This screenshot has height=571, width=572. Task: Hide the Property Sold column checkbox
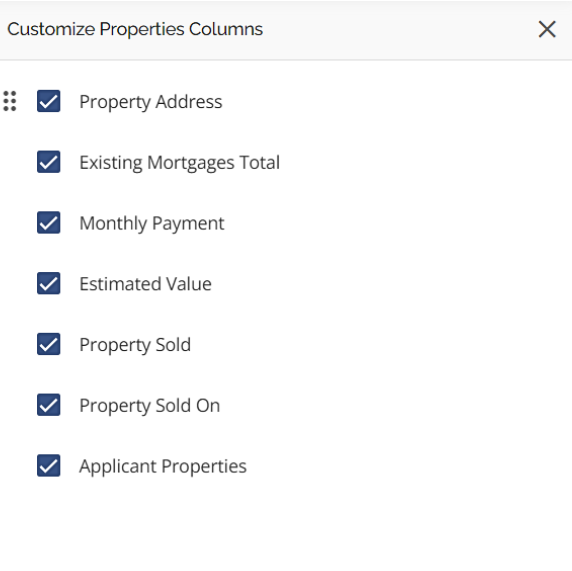coord(49,344)
